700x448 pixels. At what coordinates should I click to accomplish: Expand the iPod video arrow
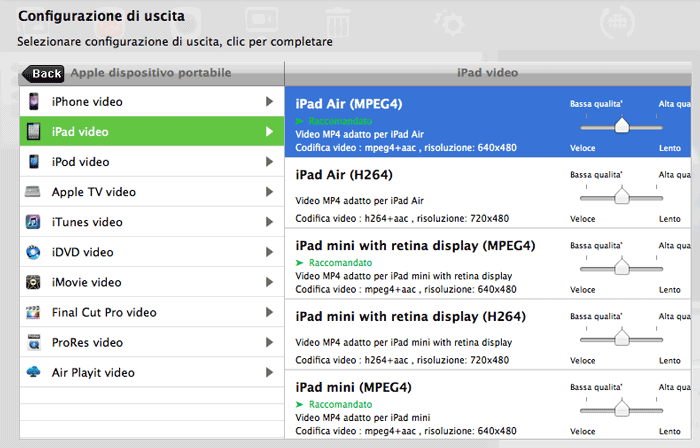(269, 162)
